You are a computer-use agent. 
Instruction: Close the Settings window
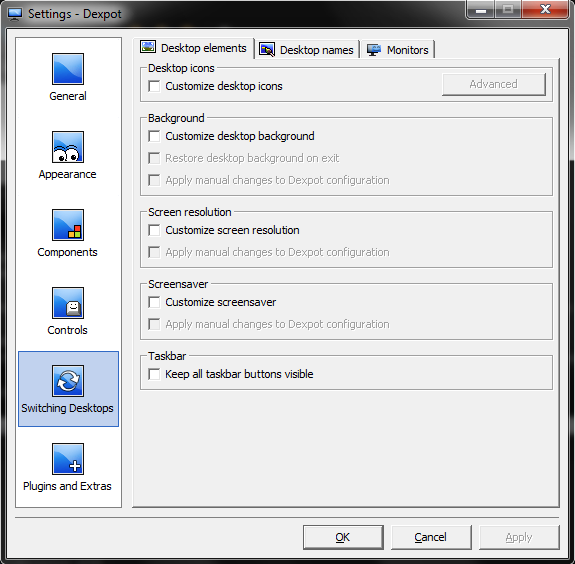pos(545,10)
